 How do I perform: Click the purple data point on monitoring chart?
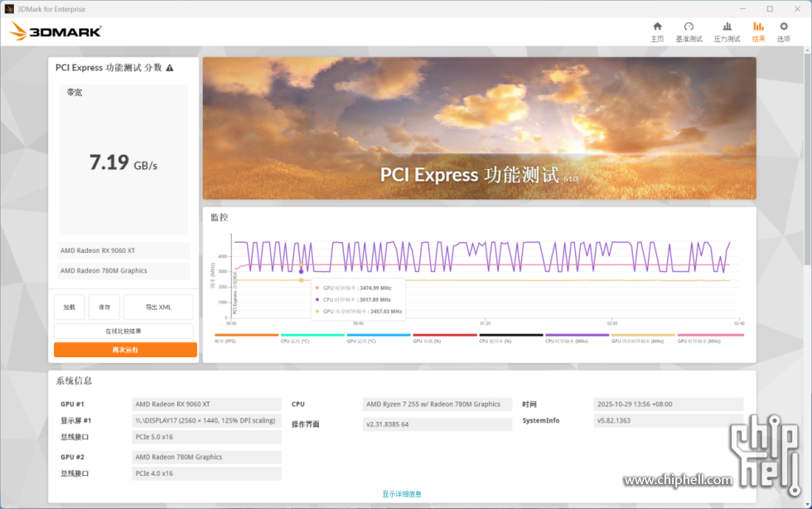point(301,271)
